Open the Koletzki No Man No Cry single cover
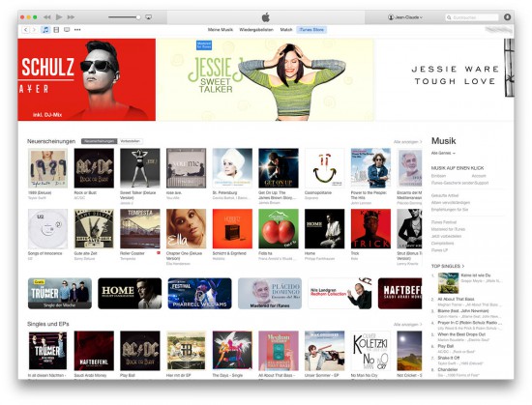Viewport: 532px width, 405px height. [x=370, y=351]
